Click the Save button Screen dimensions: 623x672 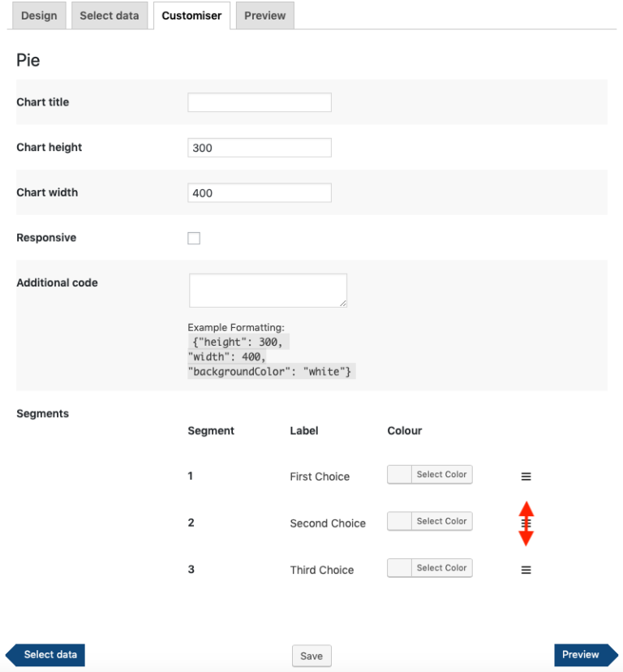[x=311, y=655]
